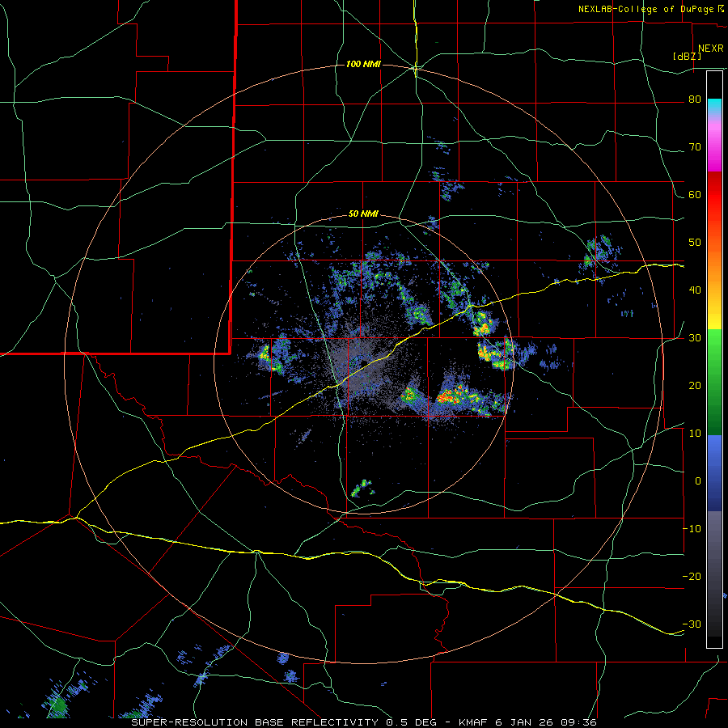
Task: Select the -20 value on the dBZ scale
Action: pyautogui.click(x=692, y=576)
